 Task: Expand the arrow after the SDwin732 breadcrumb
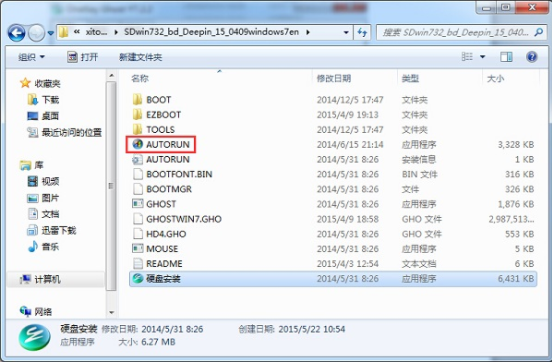click(308, 32)
